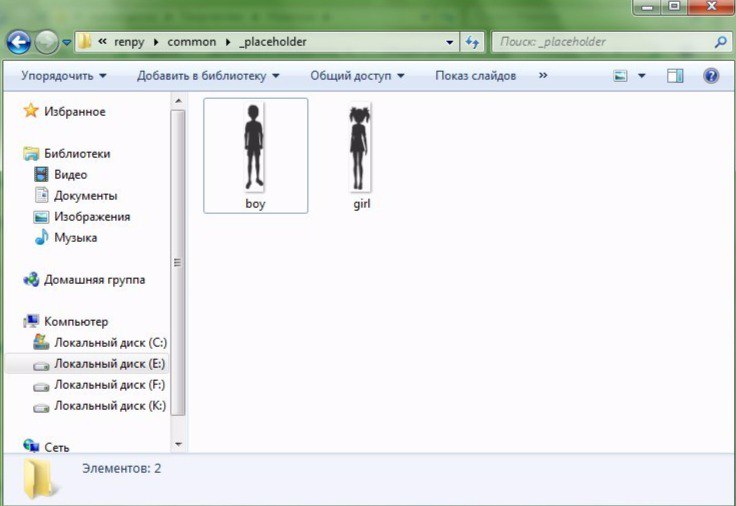Image resolution: width=736 pixels, height=506 pixels.
Task: Click the greyed Forward arrow button
Action: pyautogui.click(x=46, y=42)
